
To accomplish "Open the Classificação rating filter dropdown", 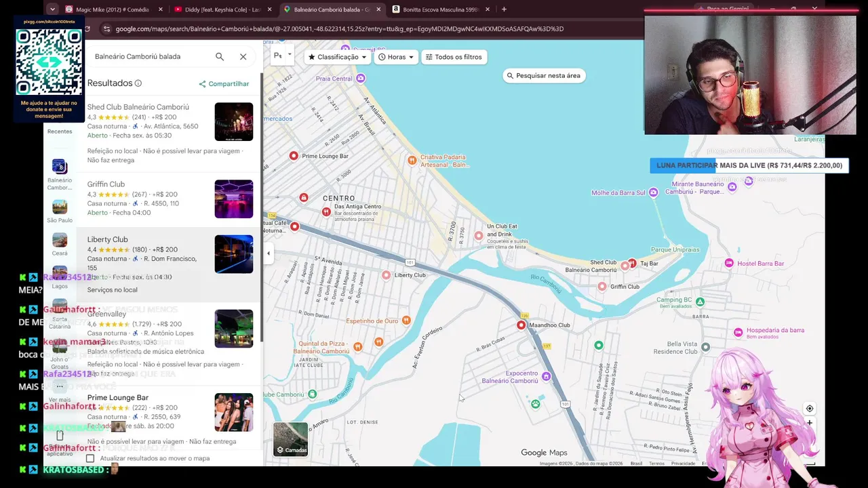I will pos(337,57).
